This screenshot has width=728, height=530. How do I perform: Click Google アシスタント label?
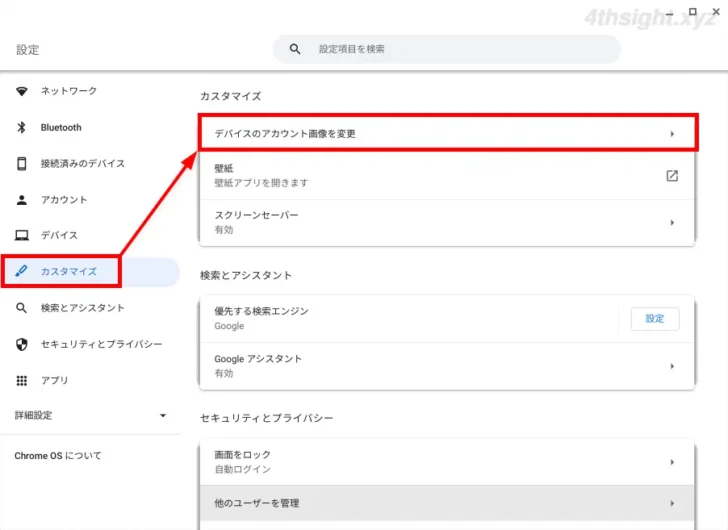258,359
